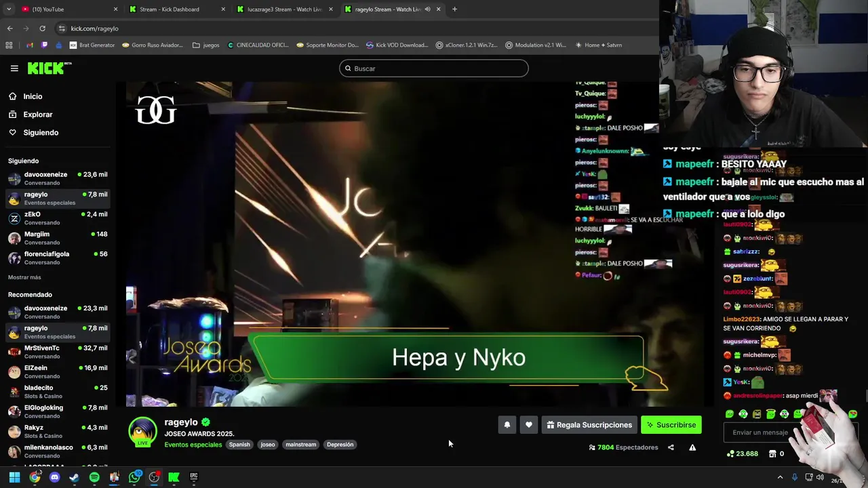
Task: Click the microphone tray icon
Action: [794, 477]
